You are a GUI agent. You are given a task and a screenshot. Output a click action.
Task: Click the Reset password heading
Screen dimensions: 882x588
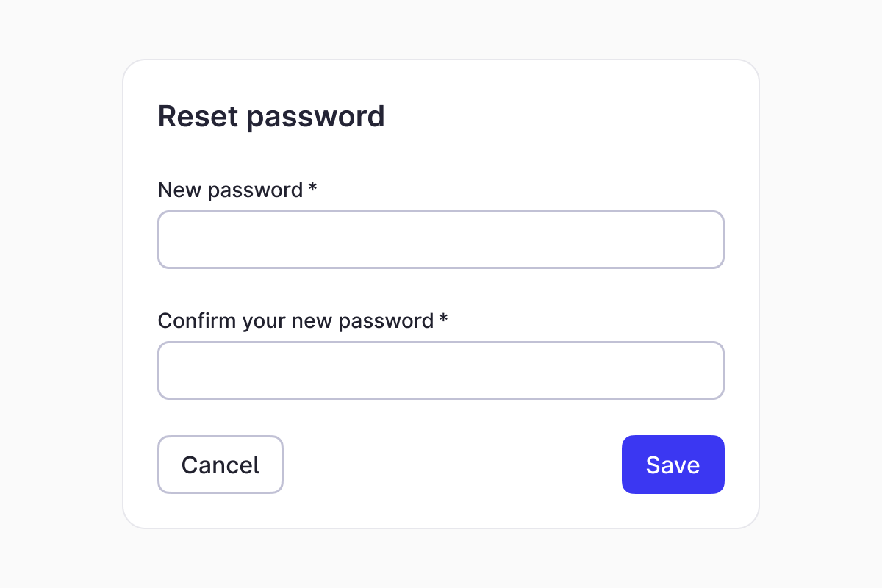[x=271, y=117]
